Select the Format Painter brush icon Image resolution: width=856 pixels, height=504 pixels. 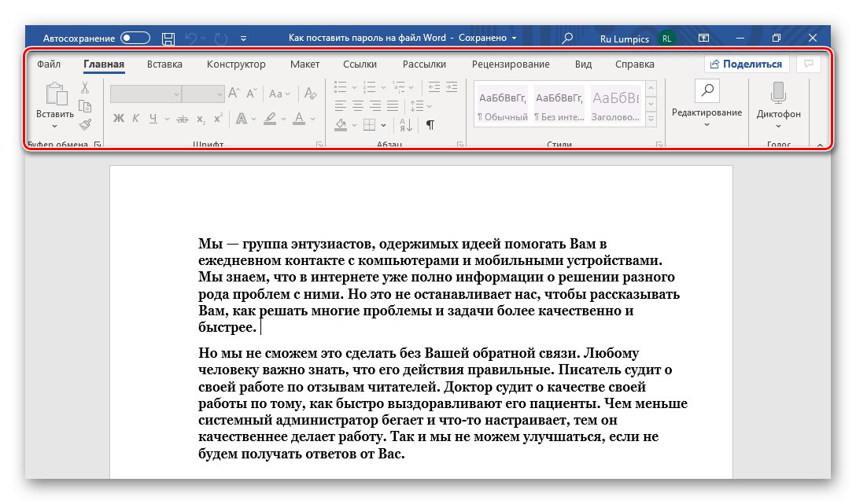[84, 124]
